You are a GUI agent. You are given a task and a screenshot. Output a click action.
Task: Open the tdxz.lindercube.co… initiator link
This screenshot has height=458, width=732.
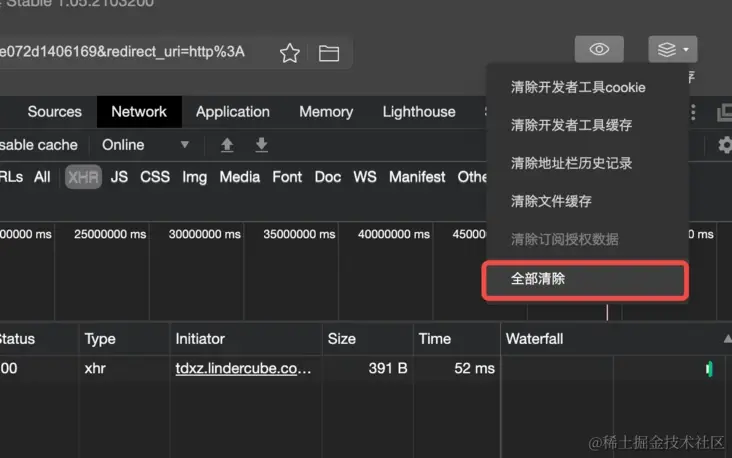[243, 369]
